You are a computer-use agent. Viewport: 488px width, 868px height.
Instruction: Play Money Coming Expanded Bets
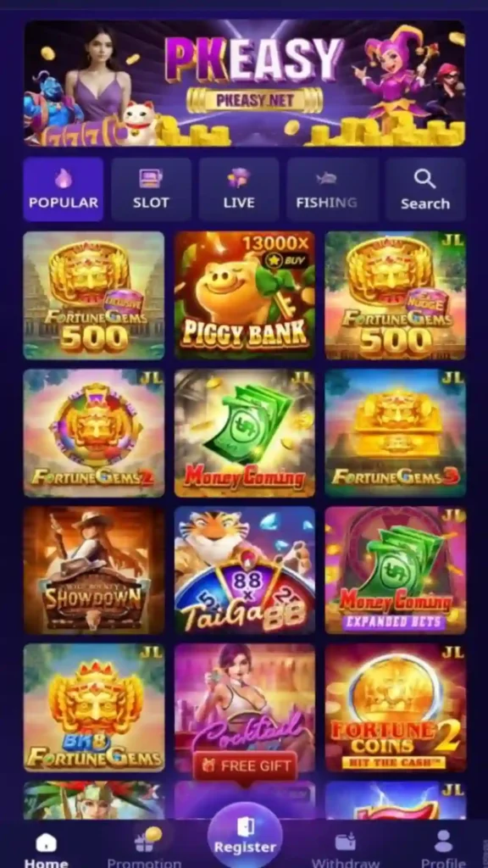tap(395, 570)
